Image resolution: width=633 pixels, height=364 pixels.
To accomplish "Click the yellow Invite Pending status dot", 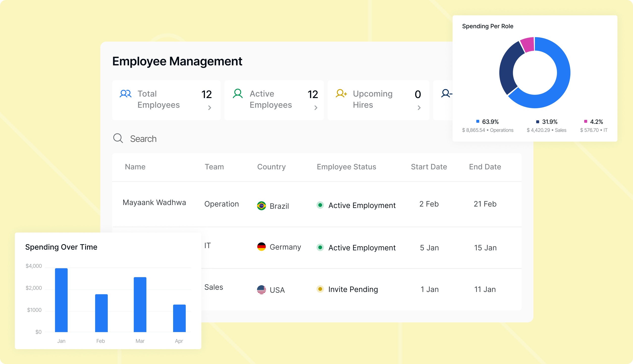I will pos(320,289).
